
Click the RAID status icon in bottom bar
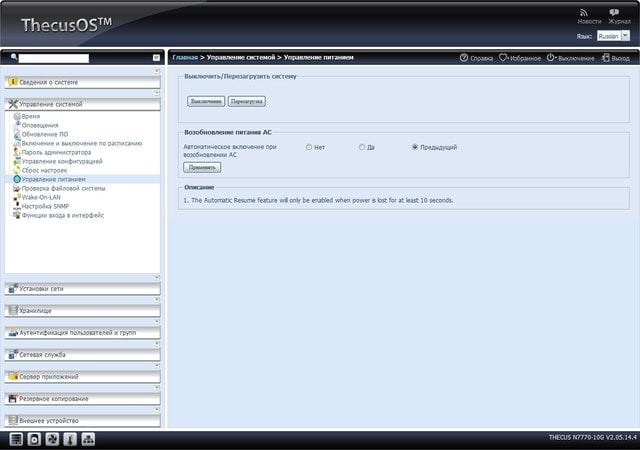click(16, 439)
